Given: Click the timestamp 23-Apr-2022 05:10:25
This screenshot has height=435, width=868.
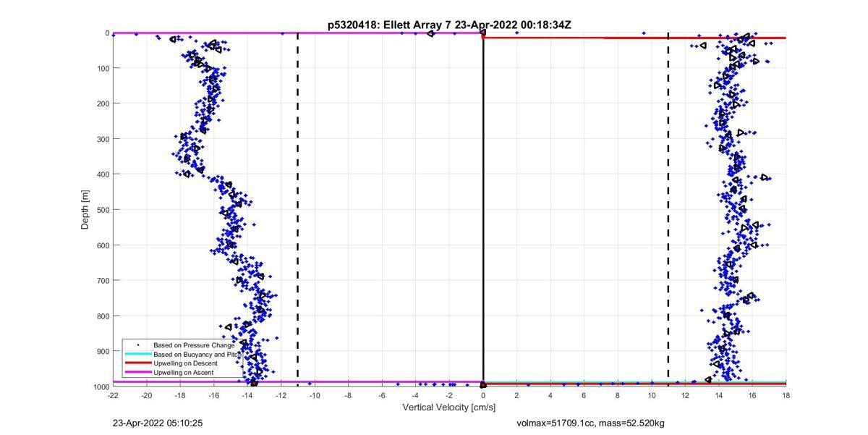Looking at the screenshot, I should coord(158,423).
